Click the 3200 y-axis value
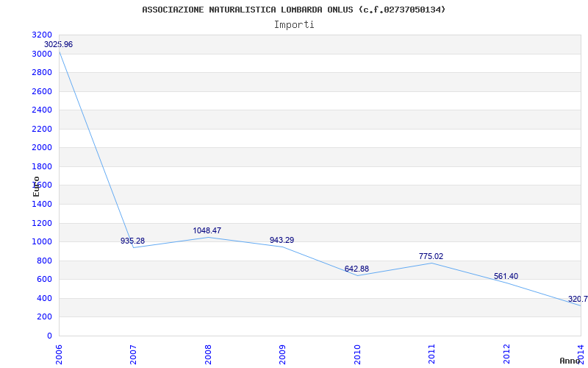The image size is (588, 368). pyautogui.click(x=43, y=35)
